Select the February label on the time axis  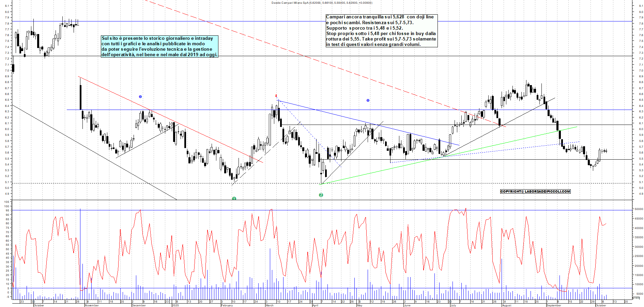point(227,305)
